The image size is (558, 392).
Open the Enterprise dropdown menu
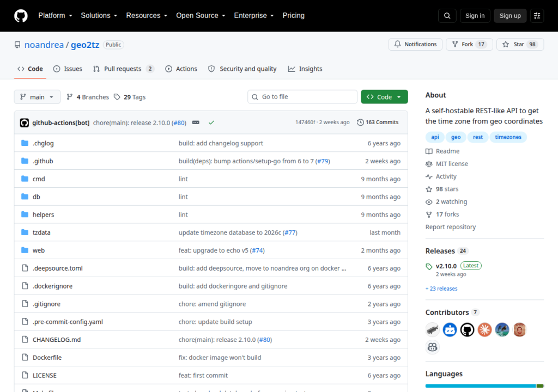[254, 16]
